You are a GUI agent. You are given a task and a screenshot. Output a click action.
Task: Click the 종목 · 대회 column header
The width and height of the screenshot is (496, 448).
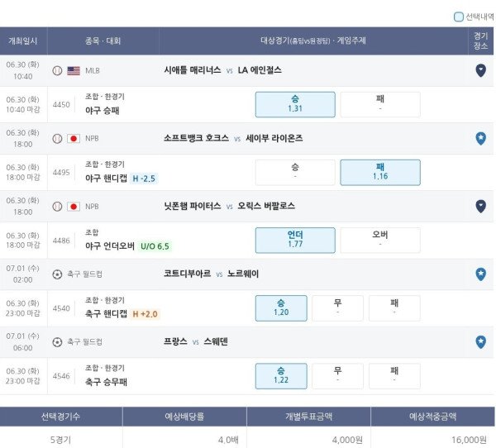point(103,41)
